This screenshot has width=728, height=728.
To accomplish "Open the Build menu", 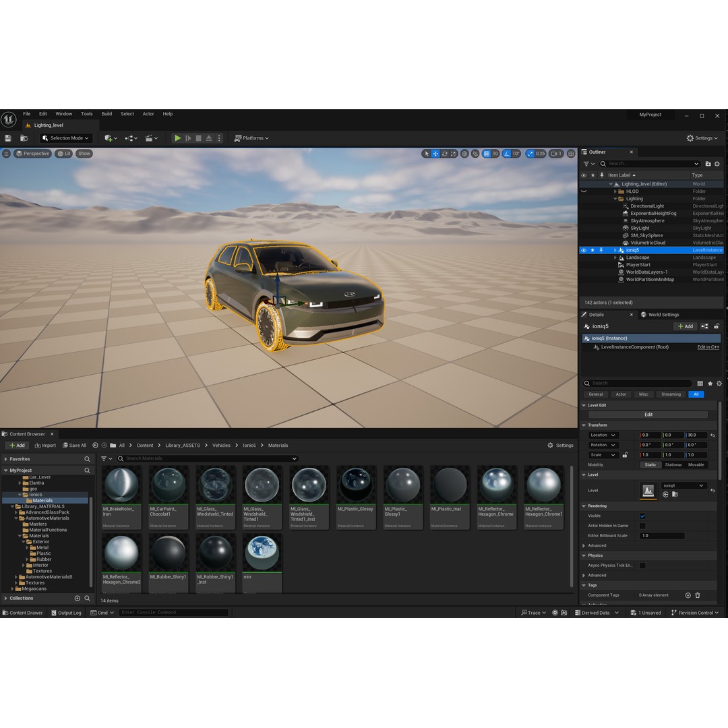I will pos(107,114).
